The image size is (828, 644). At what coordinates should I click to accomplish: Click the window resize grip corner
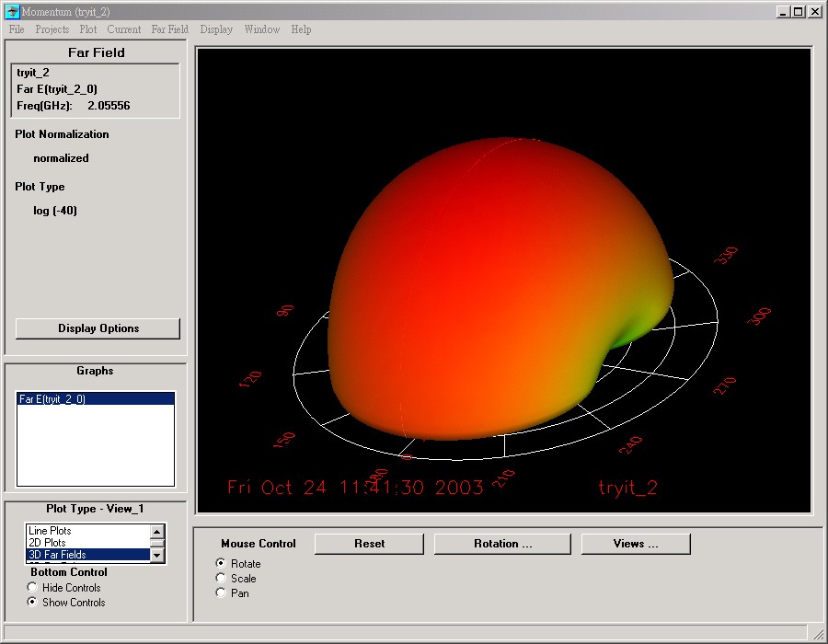pos(819,634)
